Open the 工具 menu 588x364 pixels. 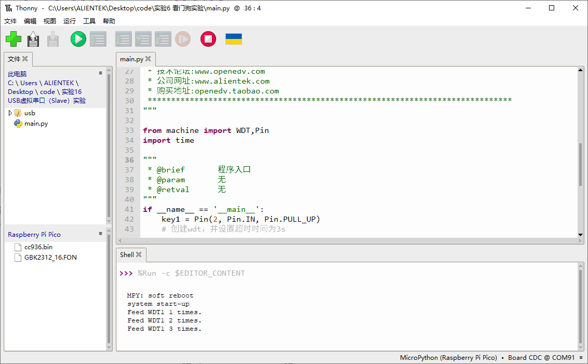click(x=89, y=21)
